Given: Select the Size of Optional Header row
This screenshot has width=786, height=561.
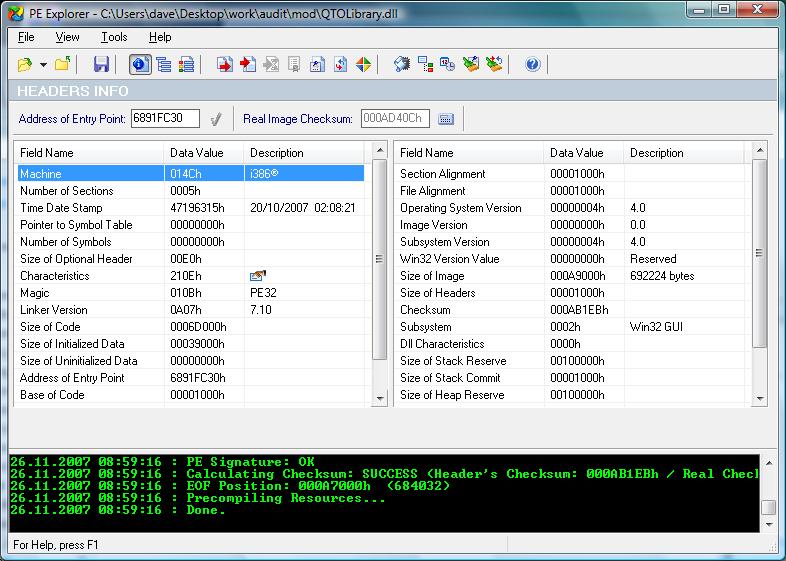Looking at the screenshot, I should 191,259.
